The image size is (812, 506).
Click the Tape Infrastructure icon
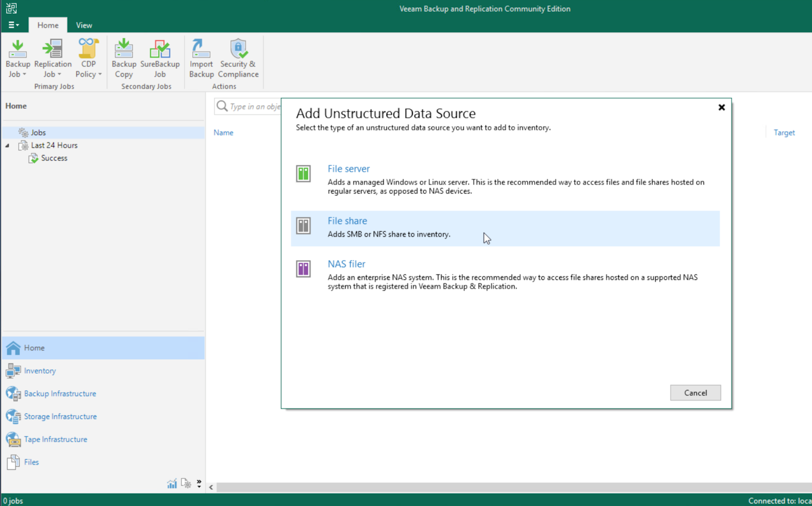pyautogui.click(x=13, y=439)
